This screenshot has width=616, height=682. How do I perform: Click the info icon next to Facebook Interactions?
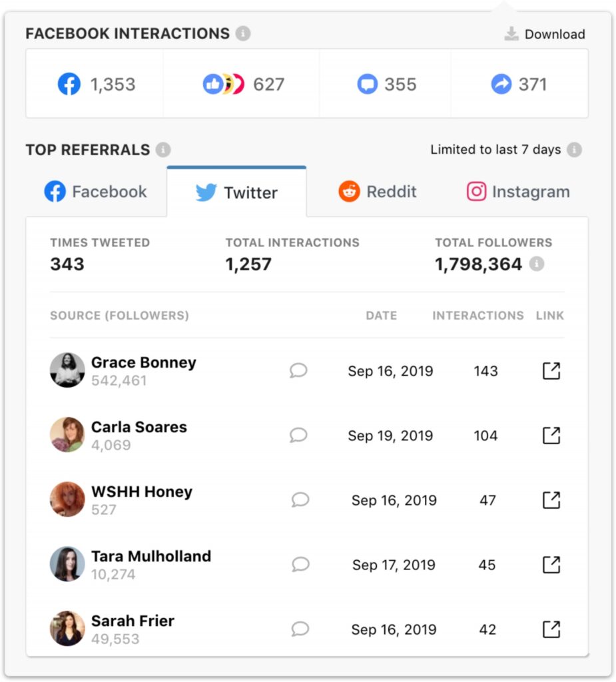click(x=243, y=33)
